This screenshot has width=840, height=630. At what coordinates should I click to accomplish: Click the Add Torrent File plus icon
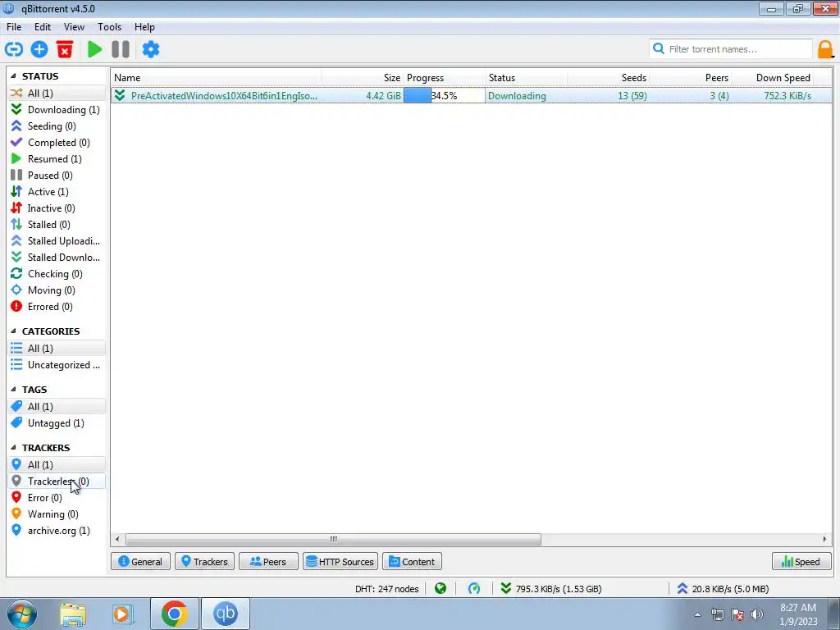click(39, 49)
